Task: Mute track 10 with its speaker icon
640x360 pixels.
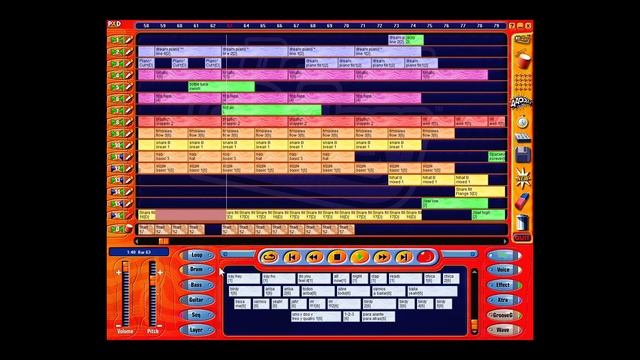Action: [x=117, y=145]
